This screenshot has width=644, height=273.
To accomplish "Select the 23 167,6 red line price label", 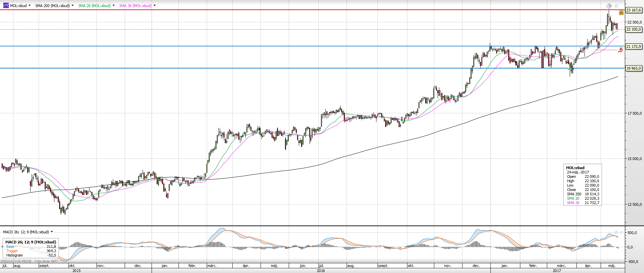I will [634, 10].
